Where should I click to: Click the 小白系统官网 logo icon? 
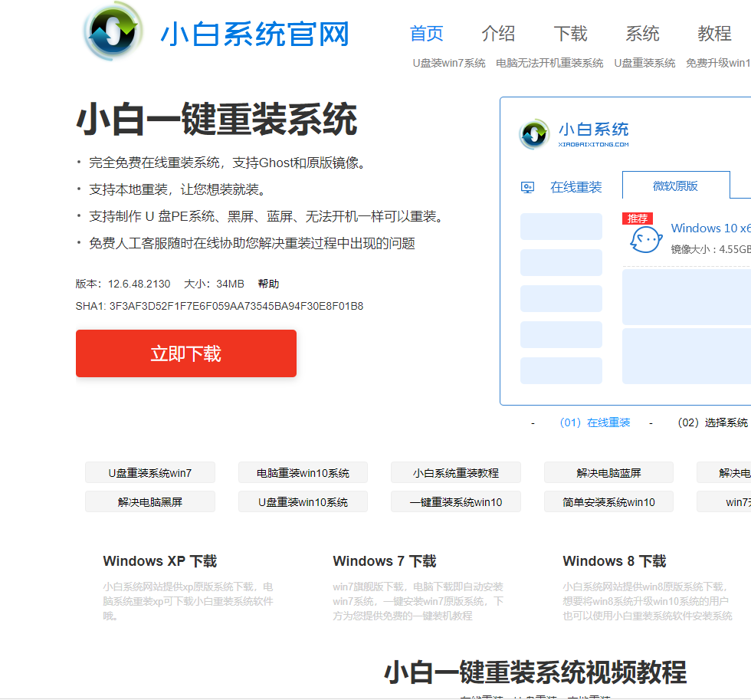coord(113,31)
